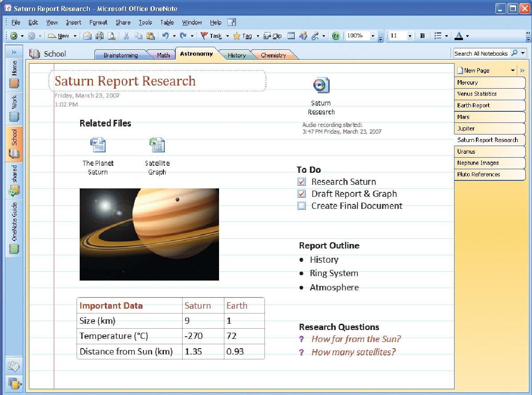The image size is (532, 395).
Task: Switch to the Chemistry section tab
Action: click(273, 55)
